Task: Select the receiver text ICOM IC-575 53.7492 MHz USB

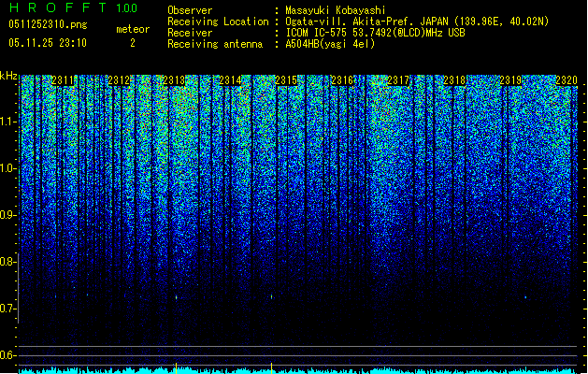Action: pyautogui.click(x=376, y=33)
